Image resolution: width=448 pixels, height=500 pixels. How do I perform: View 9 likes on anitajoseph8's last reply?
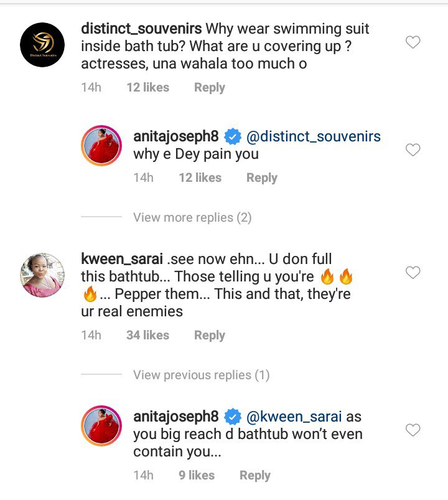click(x=197, y=476)
